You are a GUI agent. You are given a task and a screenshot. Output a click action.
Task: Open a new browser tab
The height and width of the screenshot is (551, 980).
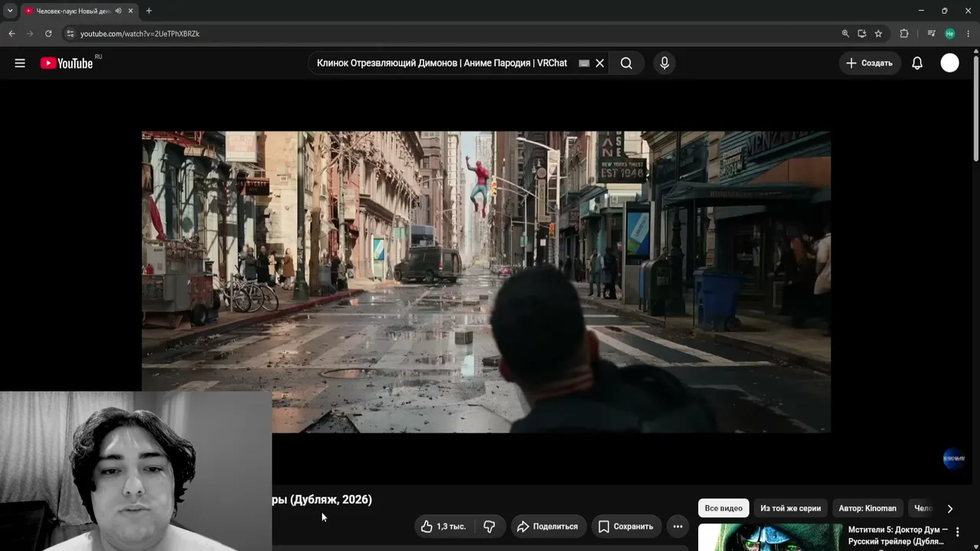pyautogui.click(x=149, y=11)
